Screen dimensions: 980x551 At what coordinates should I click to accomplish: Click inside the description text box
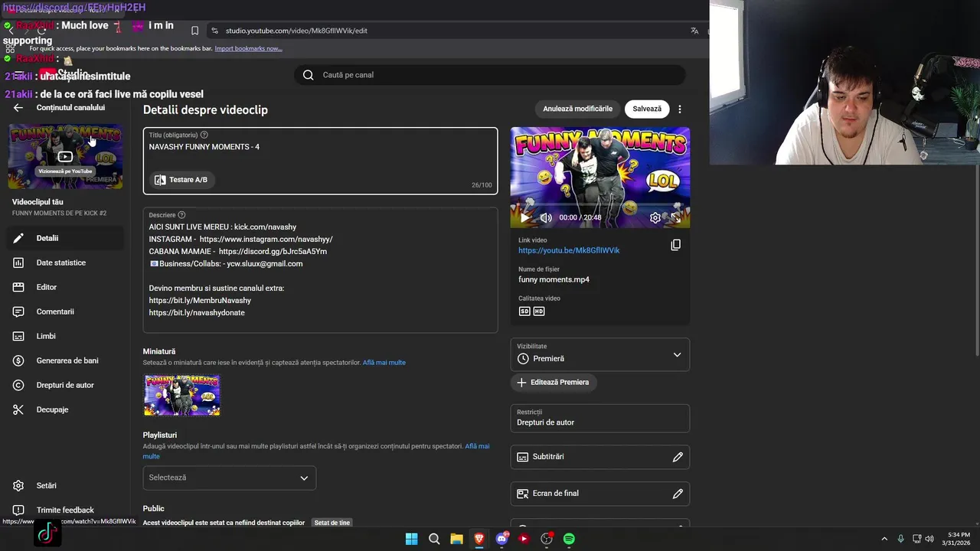(x=320, y=269)
